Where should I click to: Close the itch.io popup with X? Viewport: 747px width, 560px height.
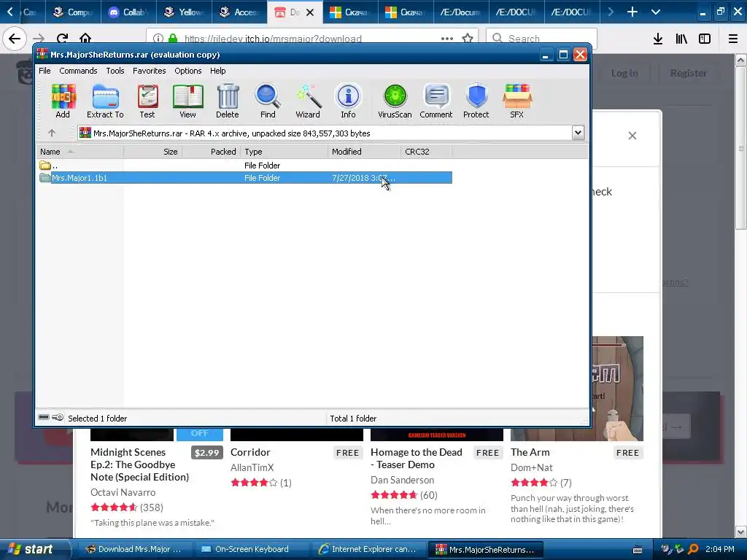tap(632, 136)
